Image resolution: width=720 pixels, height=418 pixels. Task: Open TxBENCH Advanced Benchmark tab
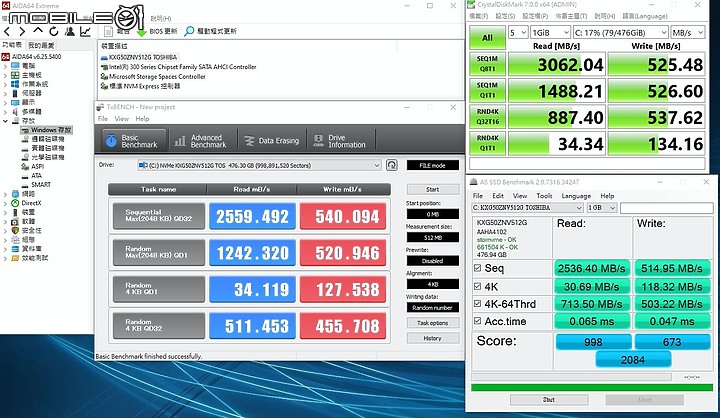201,141
